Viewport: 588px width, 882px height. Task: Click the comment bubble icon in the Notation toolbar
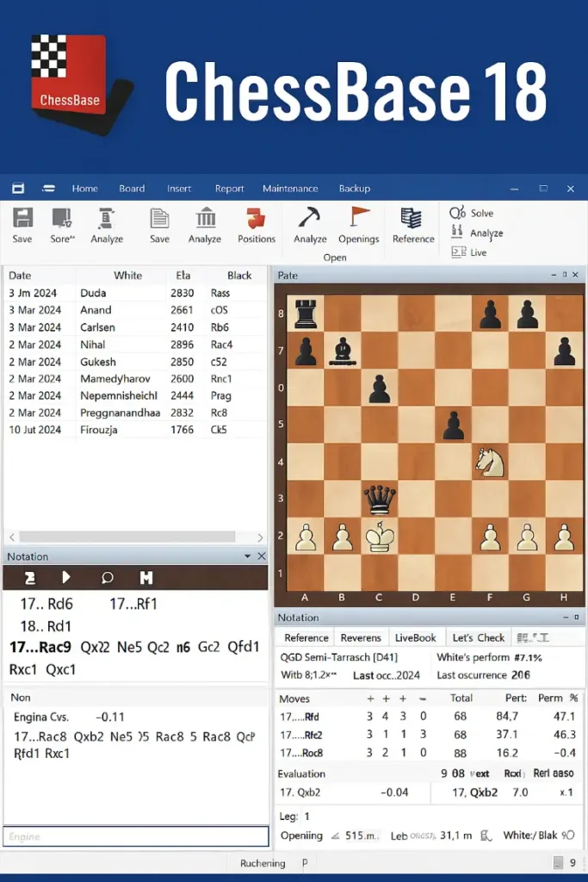(x=107, y=578)
